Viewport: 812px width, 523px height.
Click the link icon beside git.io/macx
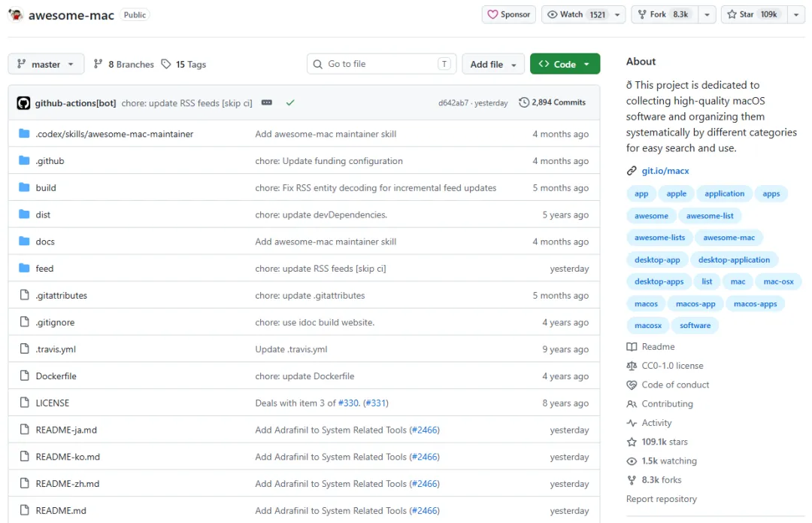pos(632,171)
